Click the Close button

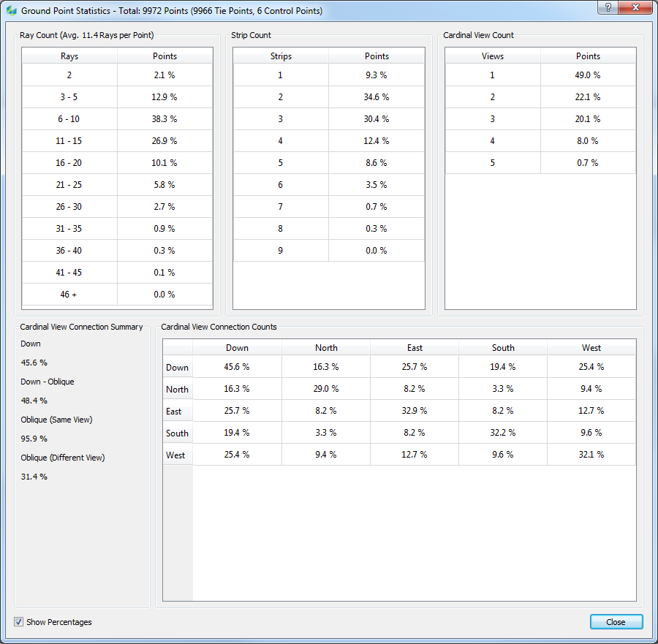coord(616,622)
